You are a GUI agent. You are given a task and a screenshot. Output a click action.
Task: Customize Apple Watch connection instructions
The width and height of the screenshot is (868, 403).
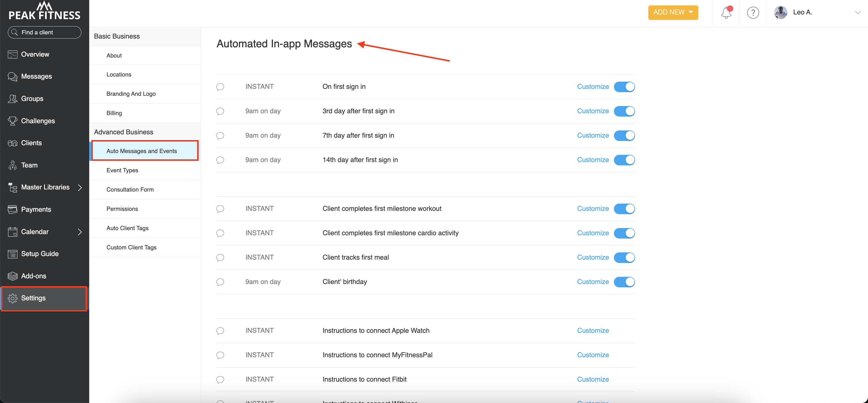click(593, 331)
